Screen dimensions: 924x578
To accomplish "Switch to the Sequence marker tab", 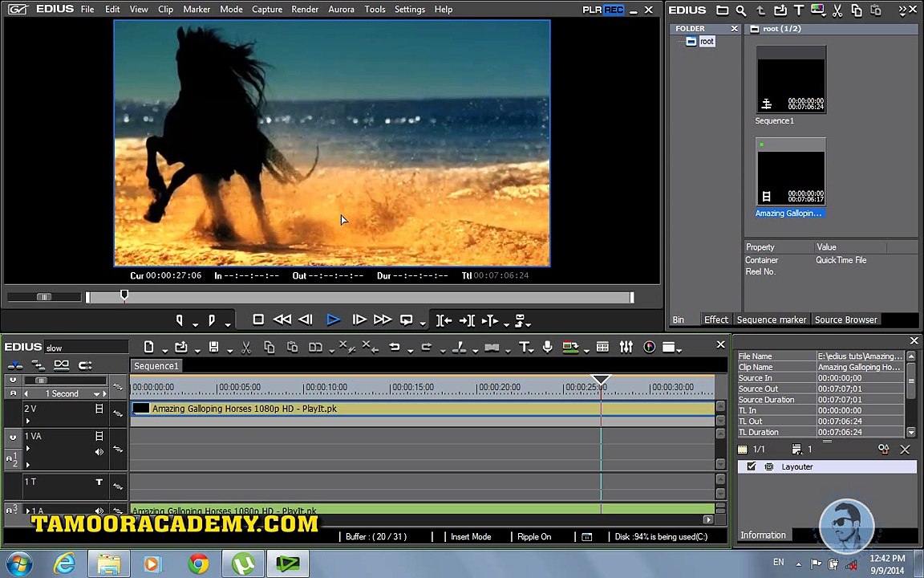I will [772, 320].
